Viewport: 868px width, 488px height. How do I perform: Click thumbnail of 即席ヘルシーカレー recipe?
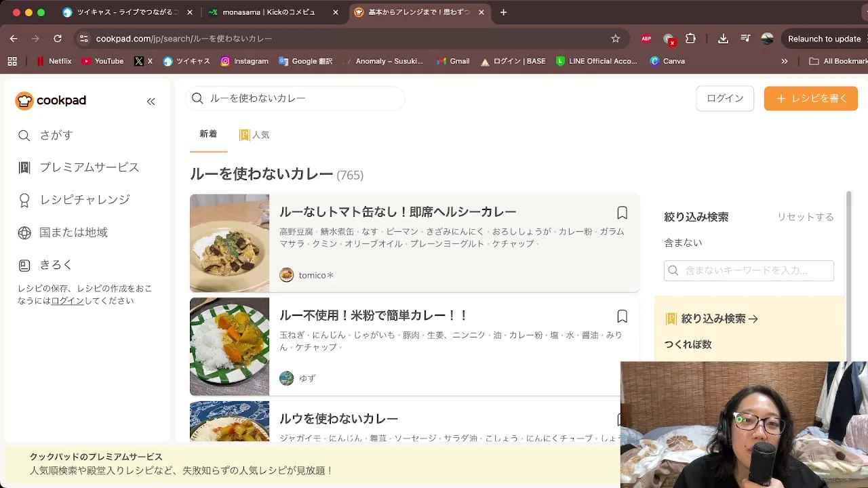(x=229, y=243)
